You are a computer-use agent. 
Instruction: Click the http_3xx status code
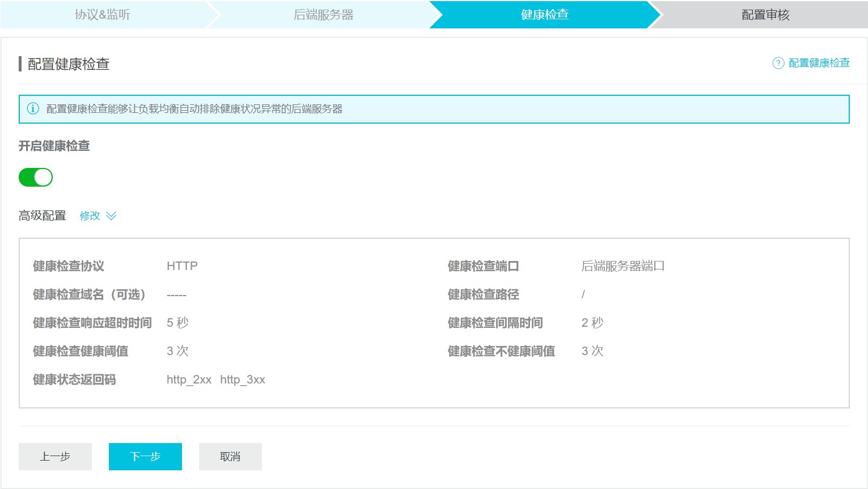point(243,380)
